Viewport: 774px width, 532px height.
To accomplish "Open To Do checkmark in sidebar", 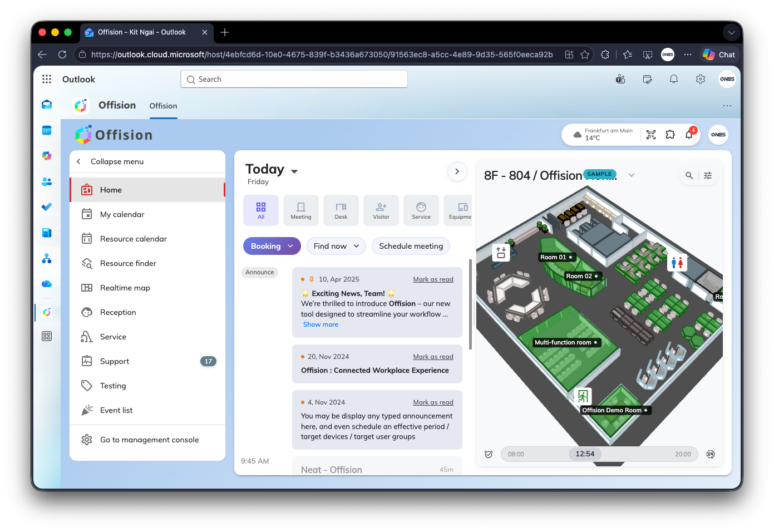I will coord(47,207).
